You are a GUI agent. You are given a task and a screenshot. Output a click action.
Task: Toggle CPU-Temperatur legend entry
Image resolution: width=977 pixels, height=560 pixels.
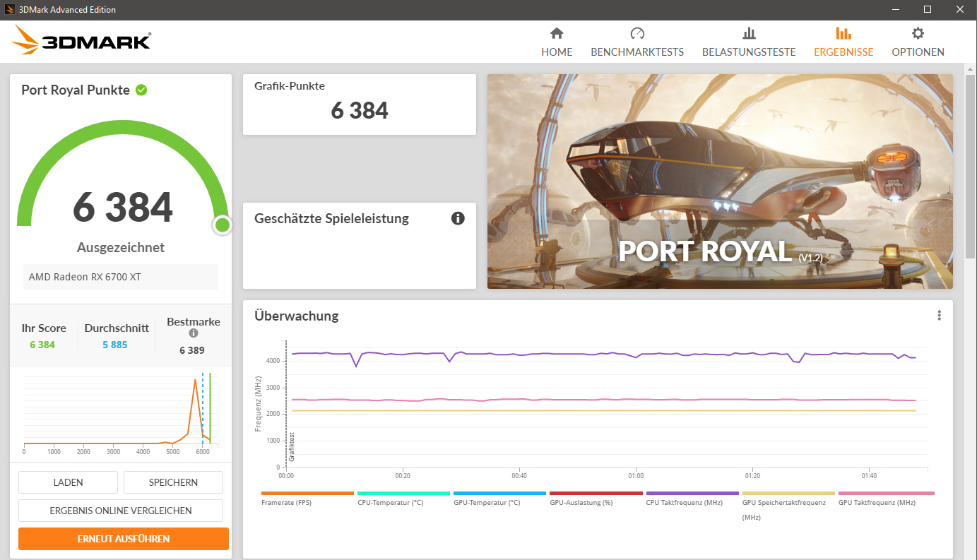click(403, 498)
